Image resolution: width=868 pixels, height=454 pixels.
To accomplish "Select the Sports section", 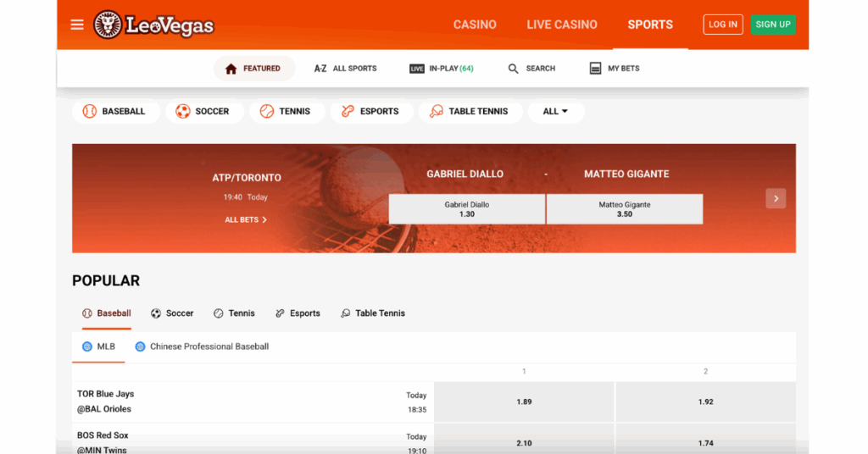I will coord(650,25).
